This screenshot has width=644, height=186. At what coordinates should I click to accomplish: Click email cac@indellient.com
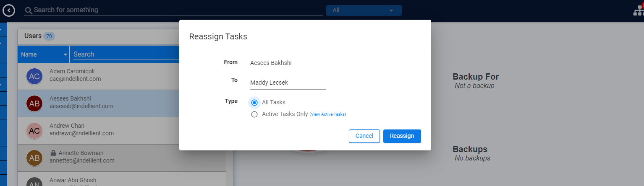75,79
